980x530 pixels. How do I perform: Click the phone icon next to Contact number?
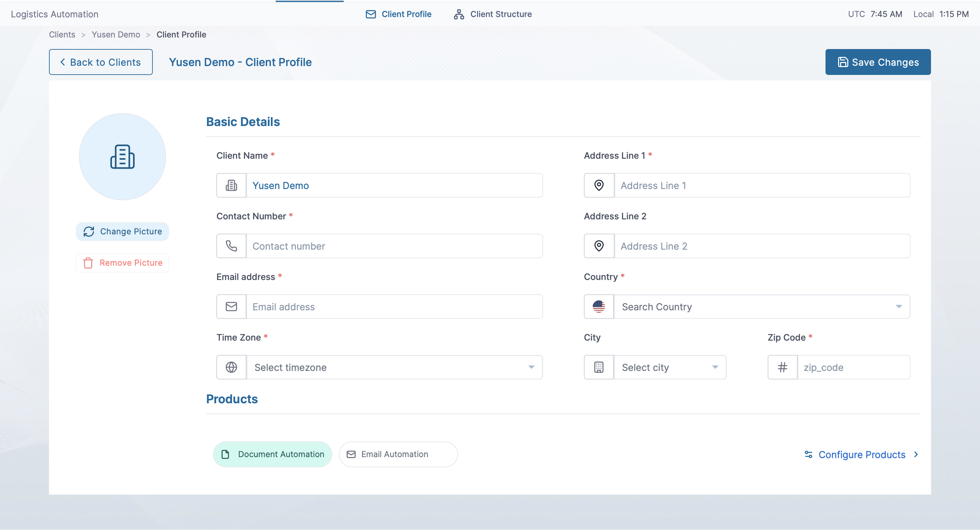(231, 246)
